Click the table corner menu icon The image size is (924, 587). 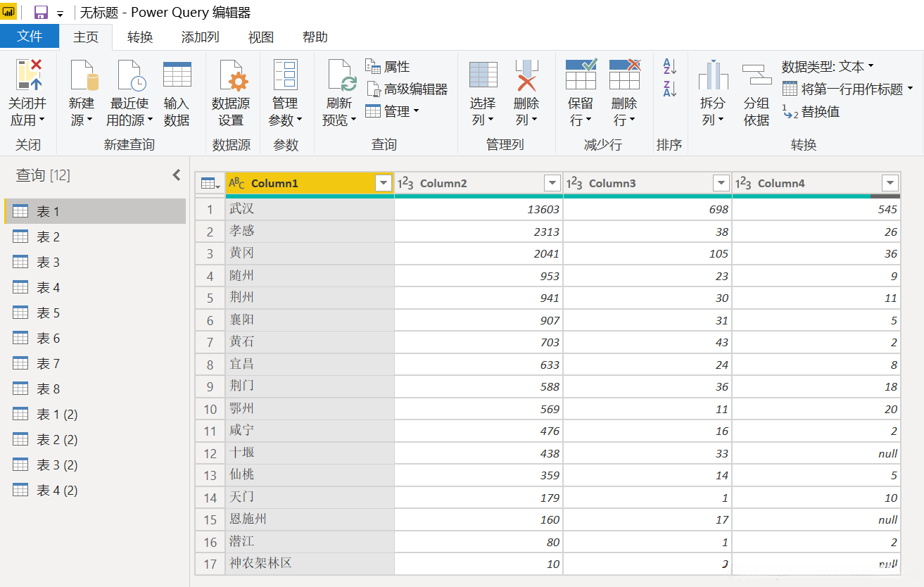point(210,184)
